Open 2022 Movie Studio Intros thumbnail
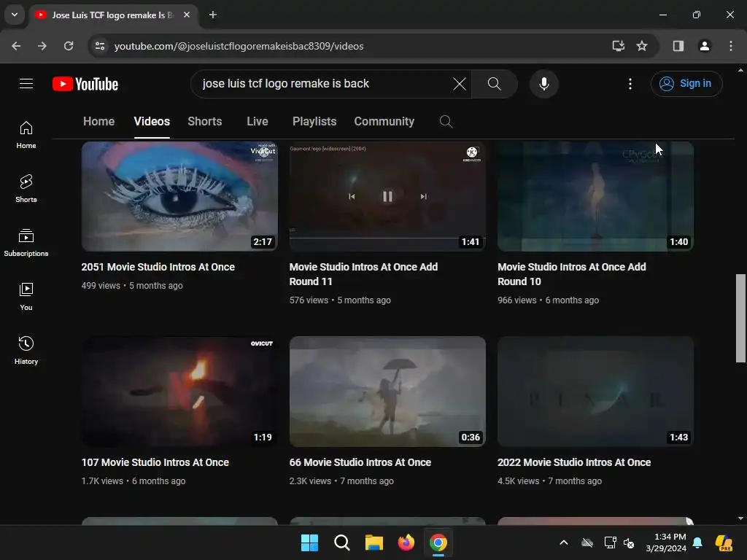Image resolution: width=747 pixels, height=560 pixels. [x=595, y=392]
